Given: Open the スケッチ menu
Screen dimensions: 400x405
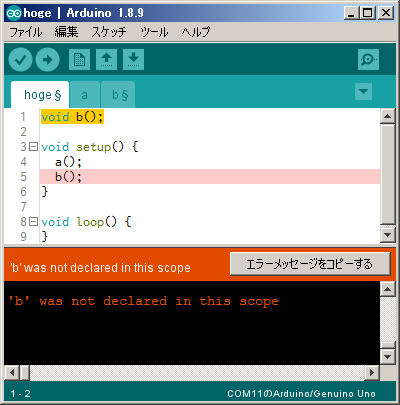Looking at the screenshot, I should [109, 32].
